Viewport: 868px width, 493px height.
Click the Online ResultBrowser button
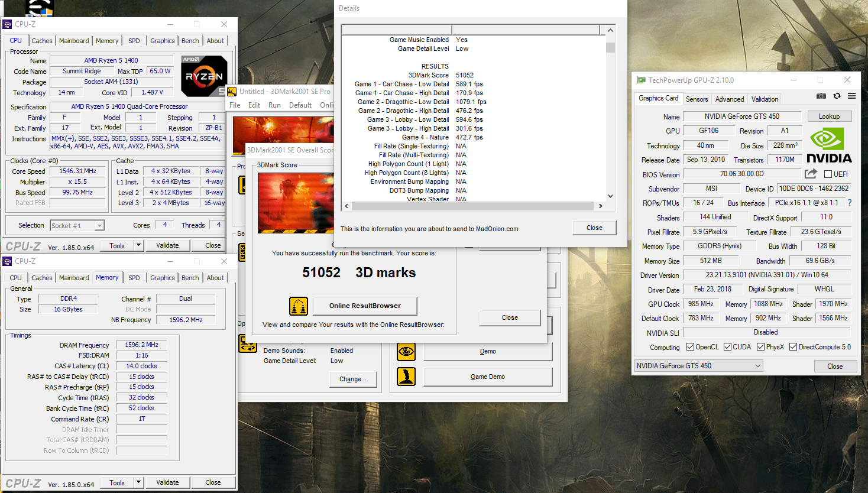(365, 306)
